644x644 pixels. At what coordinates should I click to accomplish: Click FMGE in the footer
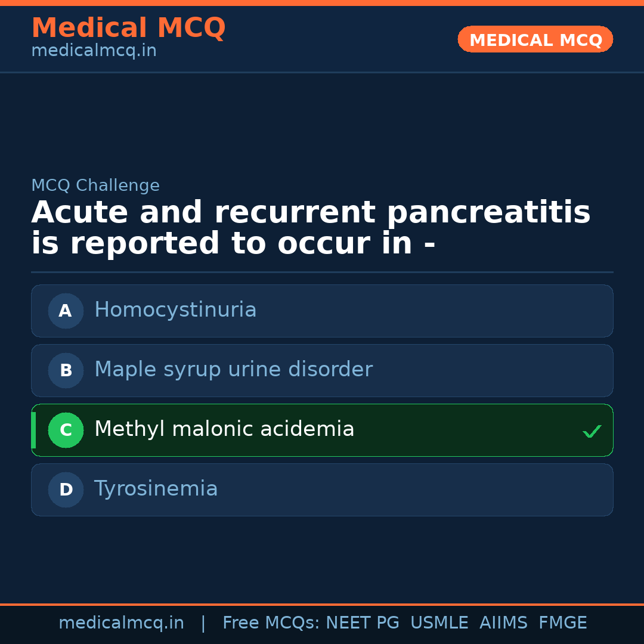click(x=563, y=623)
